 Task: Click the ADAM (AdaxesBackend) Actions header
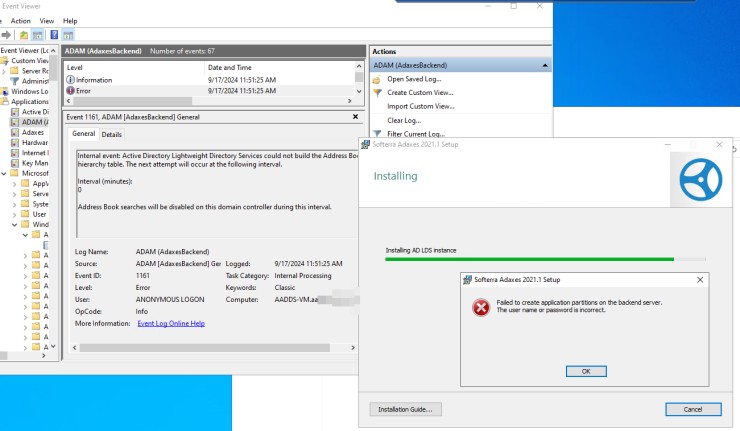460,66
